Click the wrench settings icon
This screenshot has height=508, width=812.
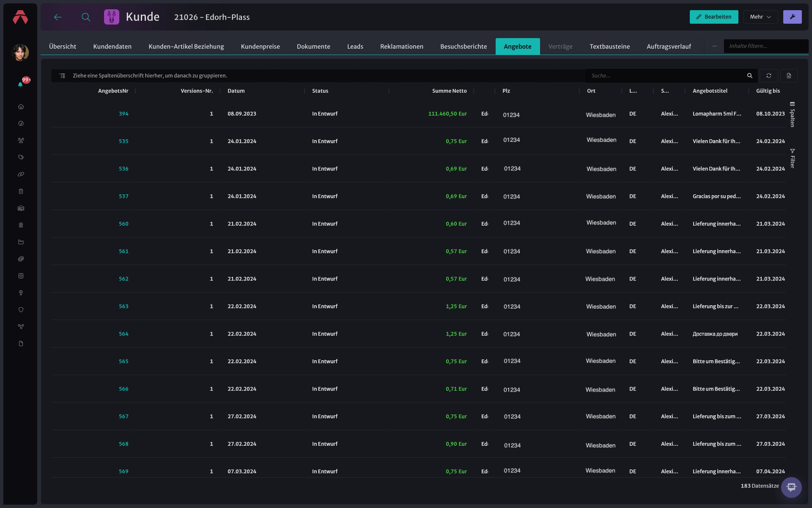[792, 17]
